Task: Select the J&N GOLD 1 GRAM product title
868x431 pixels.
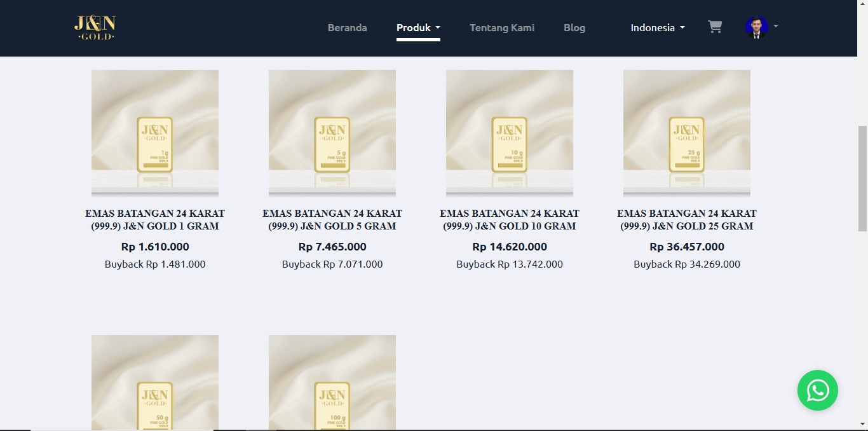Action: point(155,220)
